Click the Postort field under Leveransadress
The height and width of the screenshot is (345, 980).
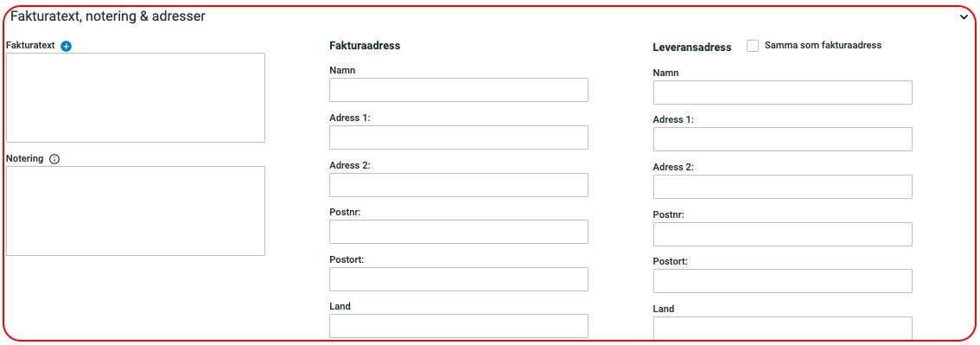[782, 281]
